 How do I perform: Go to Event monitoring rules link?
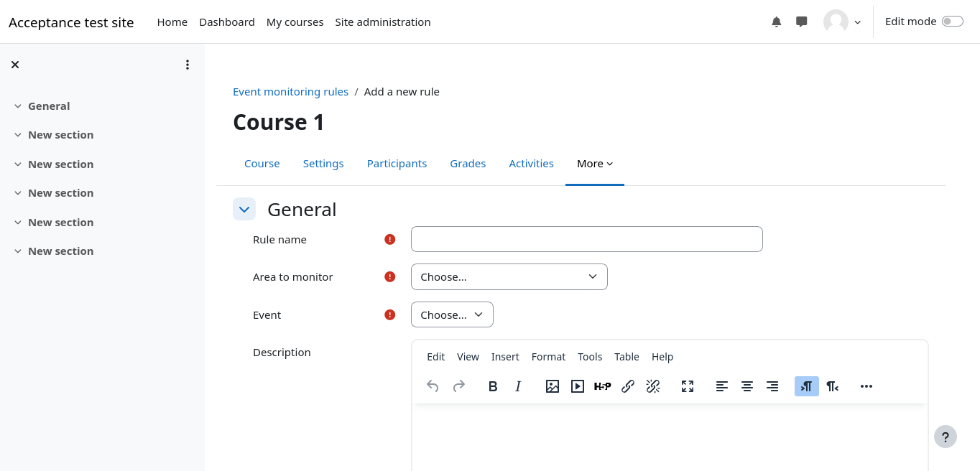(x=290, y=92)
